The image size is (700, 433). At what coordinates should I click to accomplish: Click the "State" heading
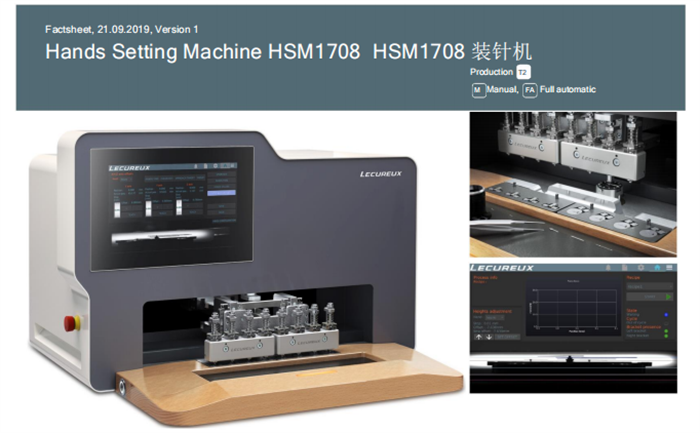tap(632, 310)
